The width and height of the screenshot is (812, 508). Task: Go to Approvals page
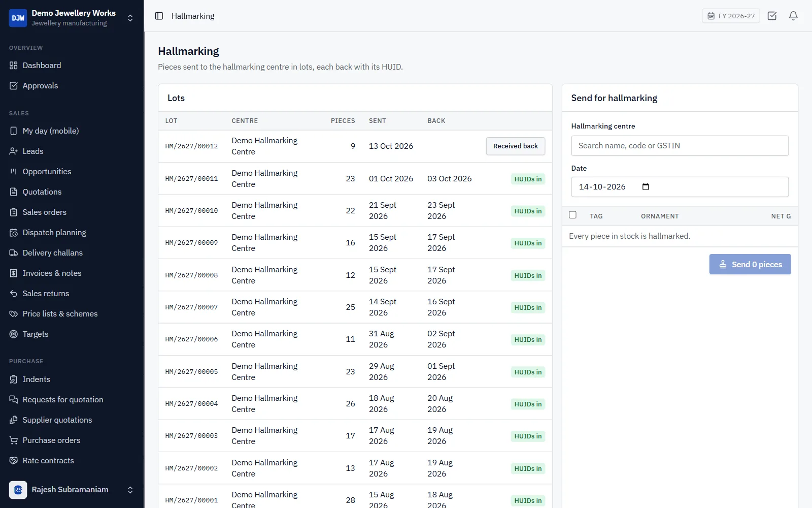pos(72,86)
